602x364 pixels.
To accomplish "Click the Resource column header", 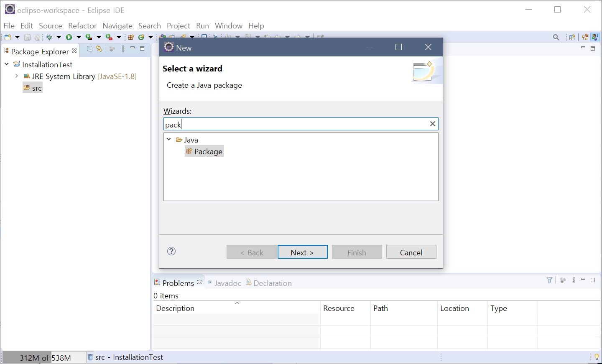I will click(345, 308).
